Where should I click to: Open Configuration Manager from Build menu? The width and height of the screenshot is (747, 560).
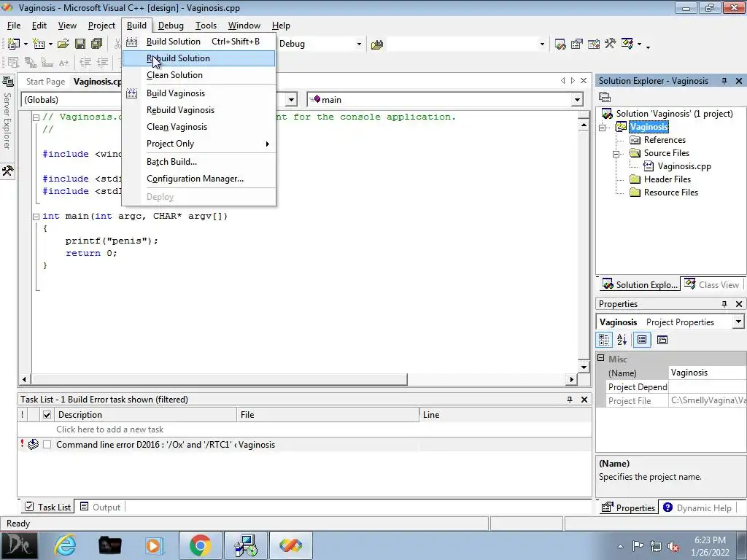[x=198, y=179]
